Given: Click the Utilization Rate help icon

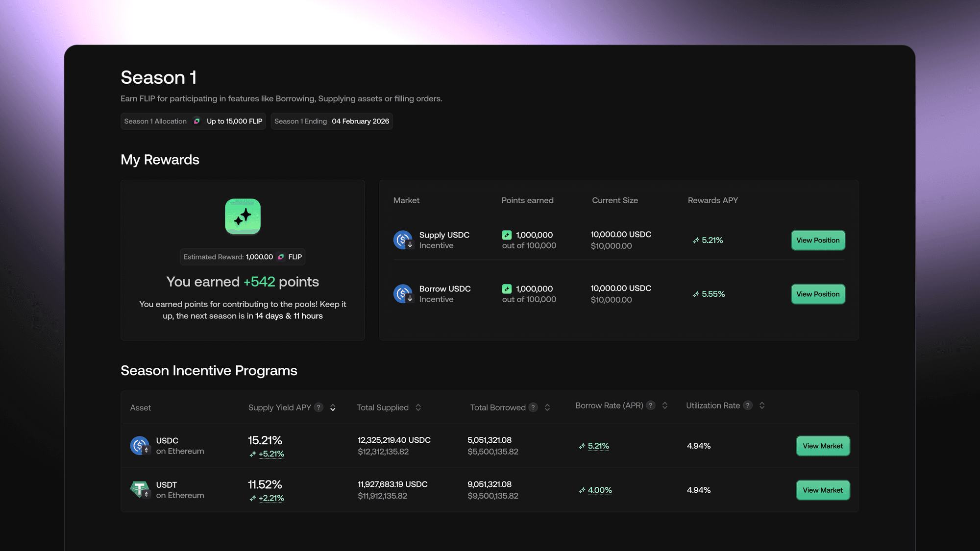Looking at the screenshot, I should 748,406.
